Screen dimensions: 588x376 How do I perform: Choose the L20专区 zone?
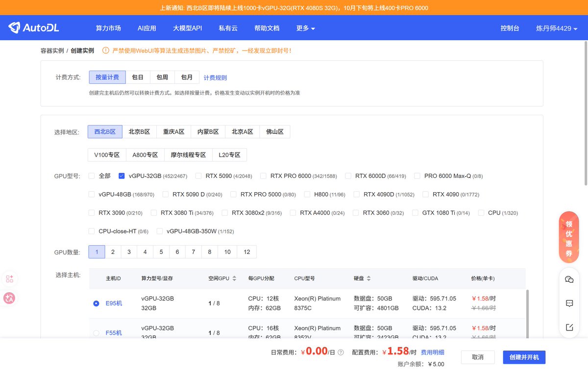point(229,155)
